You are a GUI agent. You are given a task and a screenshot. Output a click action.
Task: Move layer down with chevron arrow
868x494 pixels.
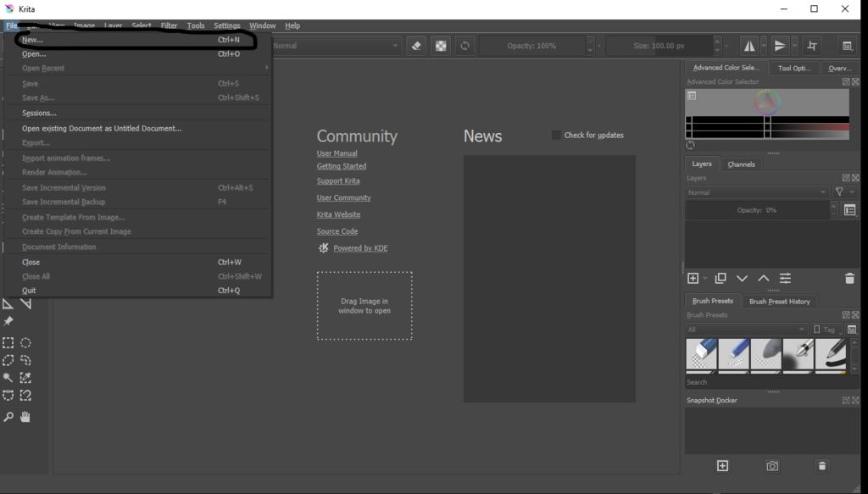[742, 278]
